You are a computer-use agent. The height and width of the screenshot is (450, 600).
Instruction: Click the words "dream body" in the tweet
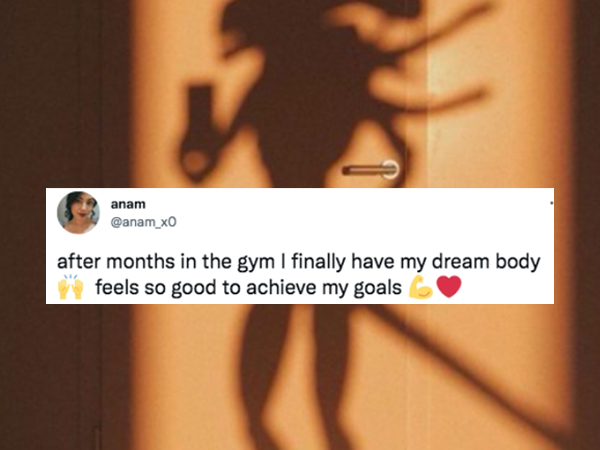coord(486,262)
